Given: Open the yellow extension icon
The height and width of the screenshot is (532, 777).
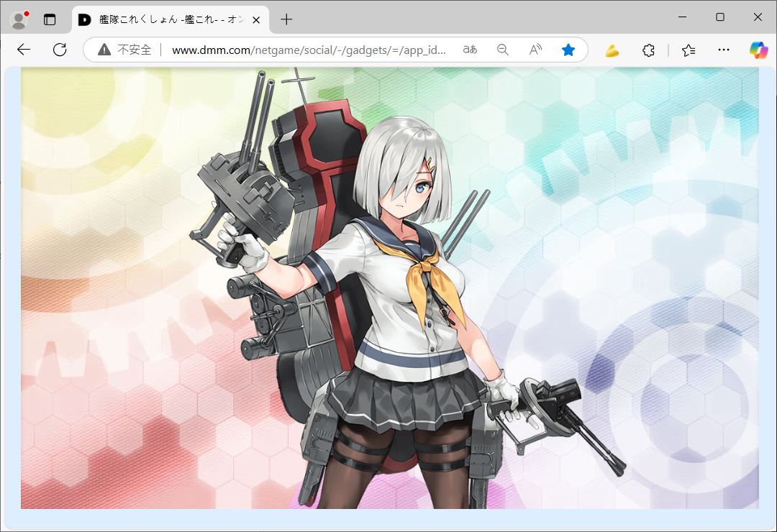Looking at the screenshot, I should pyautogui.click(x=612, y=50).
